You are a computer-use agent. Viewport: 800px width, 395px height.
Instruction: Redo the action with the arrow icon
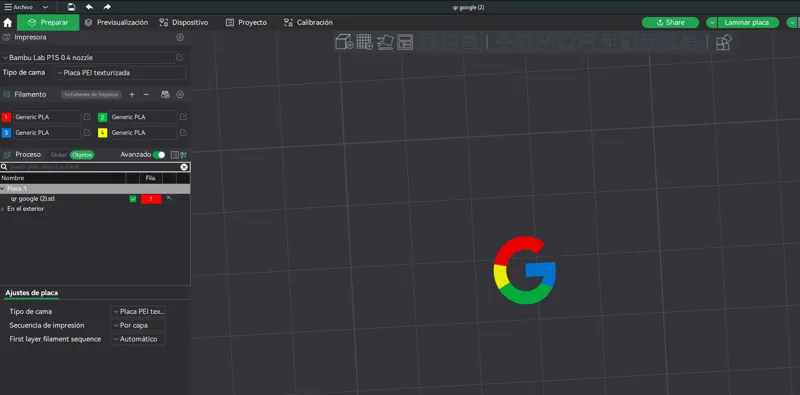coord(107,7)
